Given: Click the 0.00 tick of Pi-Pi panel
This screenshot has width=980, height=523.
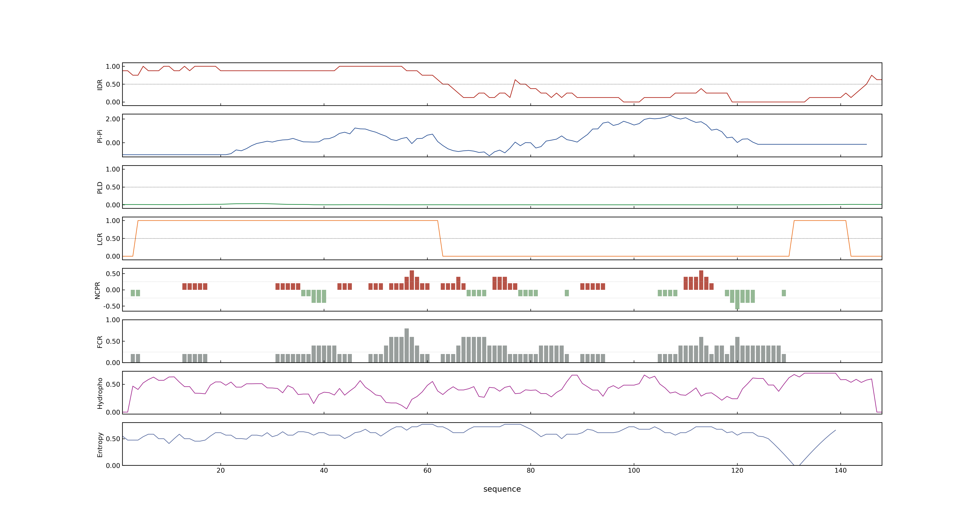Looking at the screenshot, I should [x=113, y=143].
